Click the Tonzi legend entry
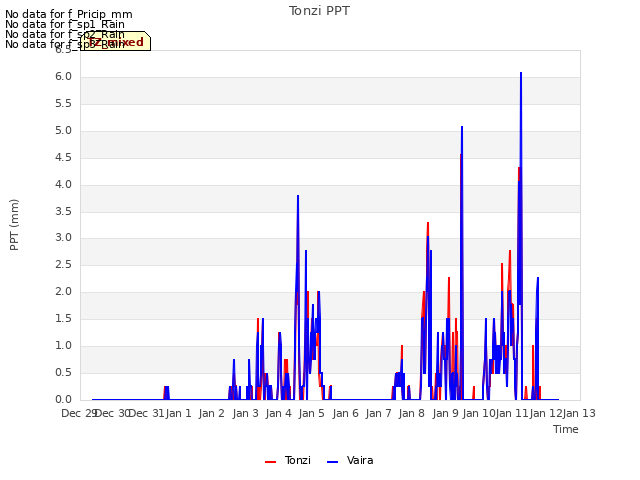The width and height of the screenshot is (640, 480). [x=288, y=460]
